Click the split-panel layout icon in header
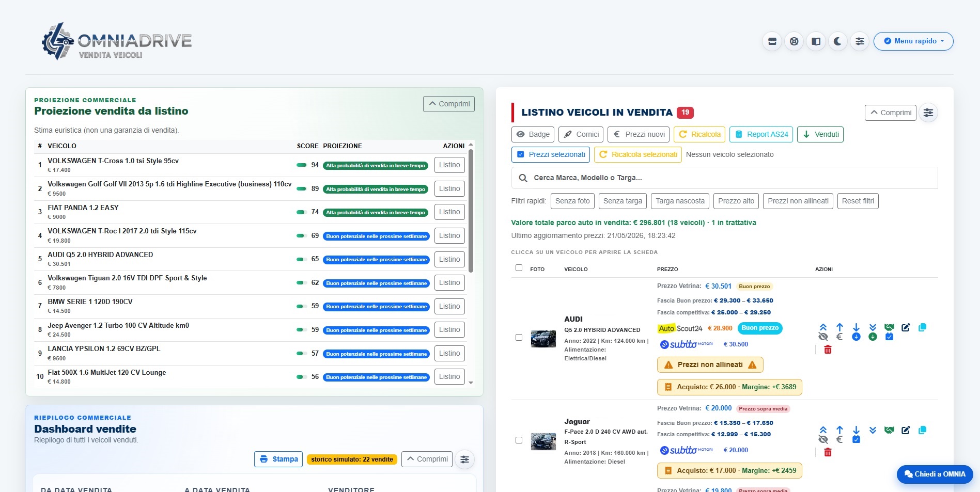The height and width of the screenshot is (492, 980). pyautogui.click(x=816, y=41)
